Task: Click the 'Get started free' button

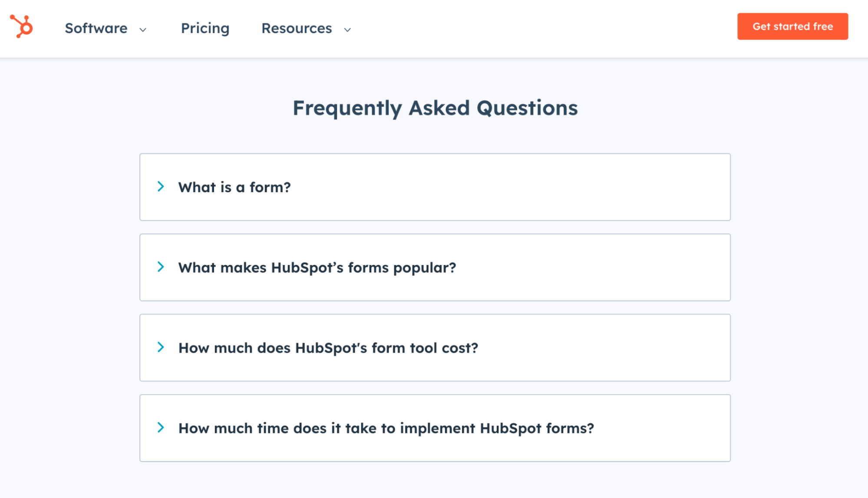Action: click(792, 26)
